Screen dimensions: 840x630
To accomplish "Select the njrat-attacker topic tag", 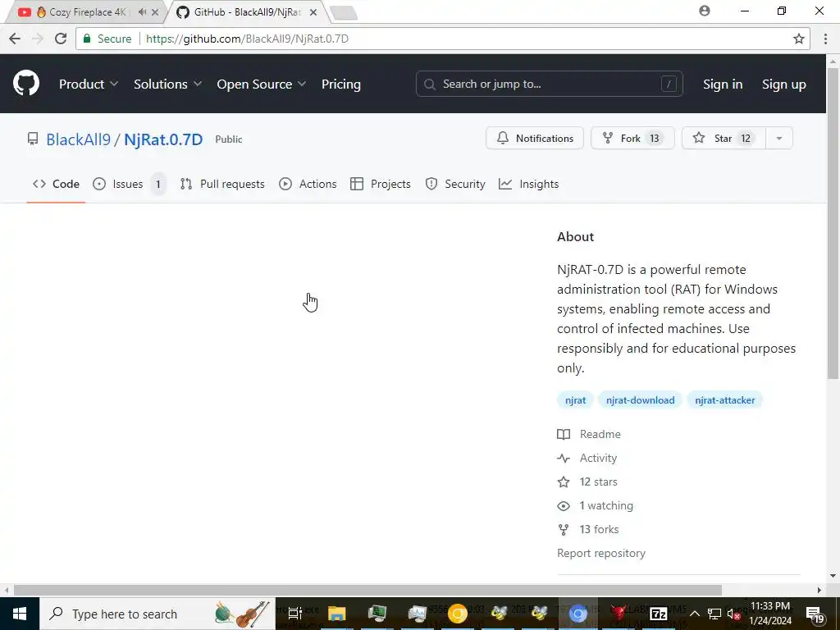I will [725, 400].
